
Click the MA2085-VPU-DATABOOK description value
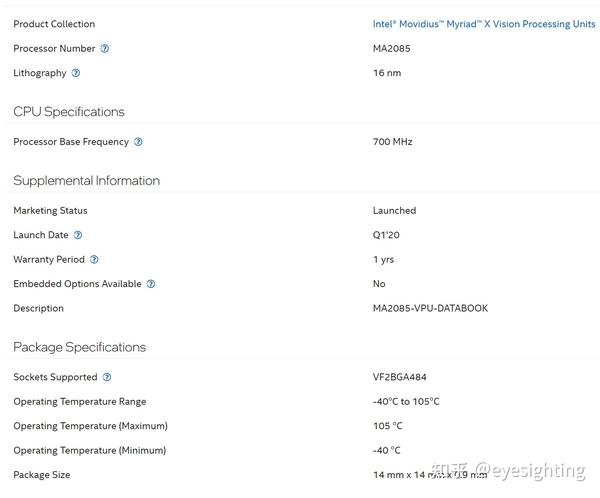click(430, 308)
